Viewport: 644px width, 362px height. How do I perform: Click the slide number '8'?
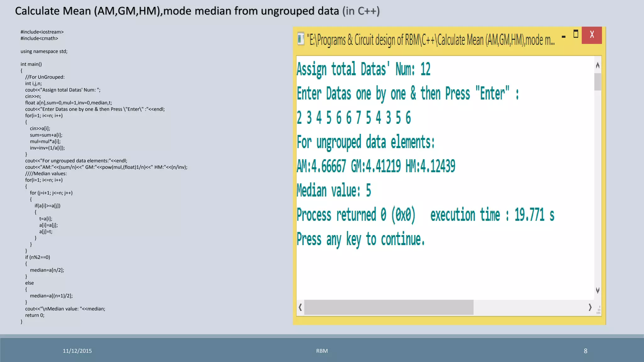click(x=586, y=351)
